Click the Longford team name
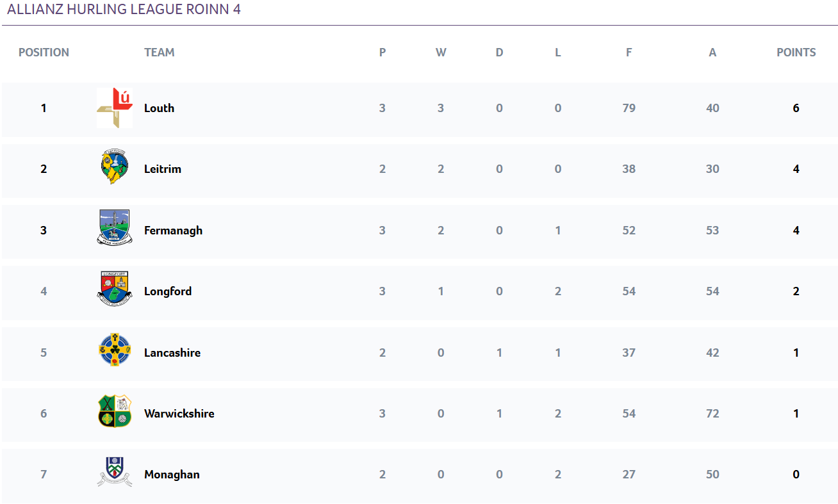The image size is (838, 504). pos(168,291)
